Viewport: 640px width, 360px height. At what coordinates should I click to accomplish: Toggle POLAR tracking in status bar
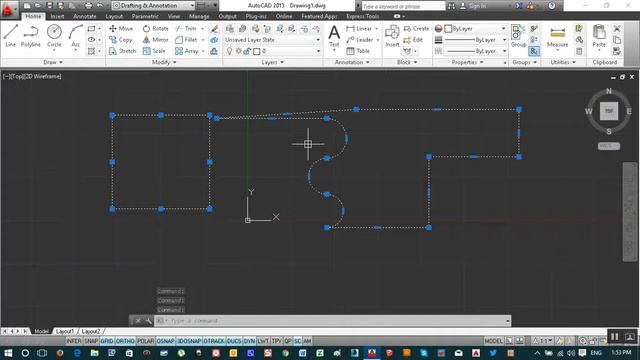[x=145, y=341]
